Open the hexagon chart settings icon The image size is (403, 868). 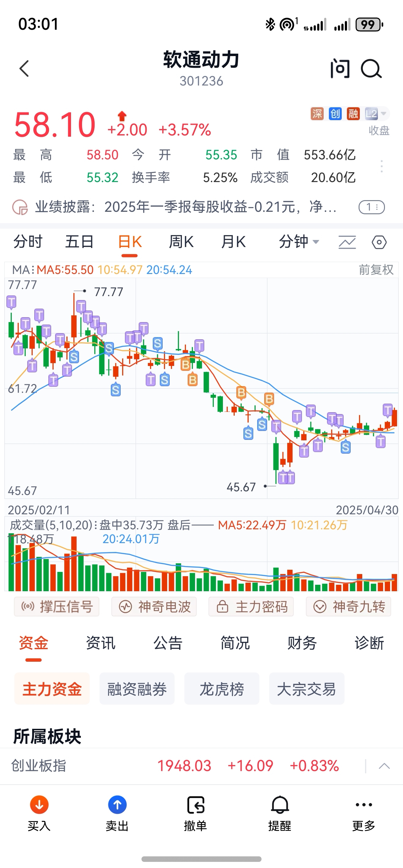[x=379, y=242]
